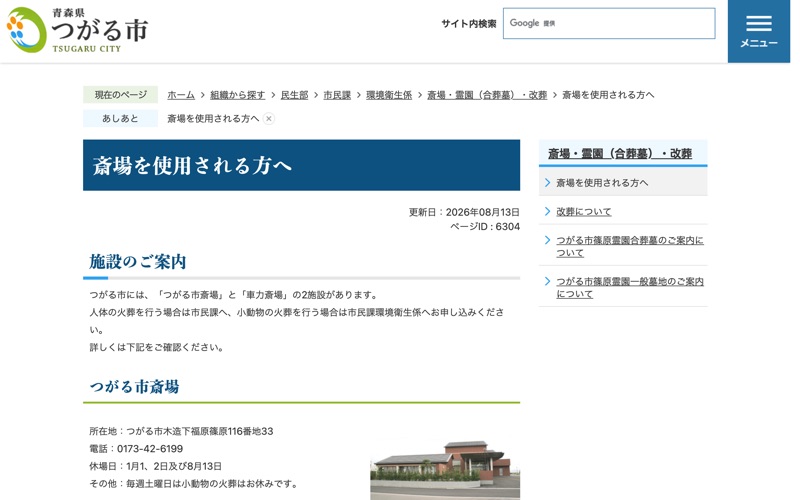The width and height of the screenshot is (800, 500).
Task: Click the phone number 0173-42-6199
Action: coord(150,449)
